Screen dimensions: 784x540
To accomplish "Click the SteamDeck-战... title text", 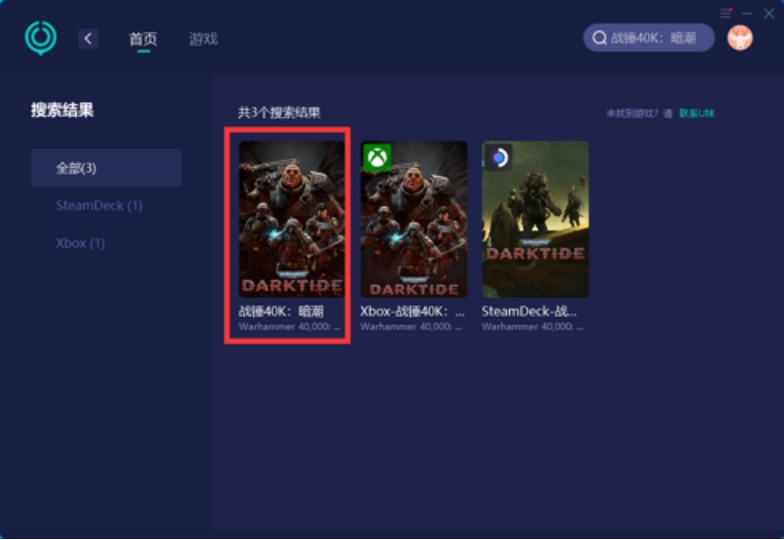I will [529, 312].
